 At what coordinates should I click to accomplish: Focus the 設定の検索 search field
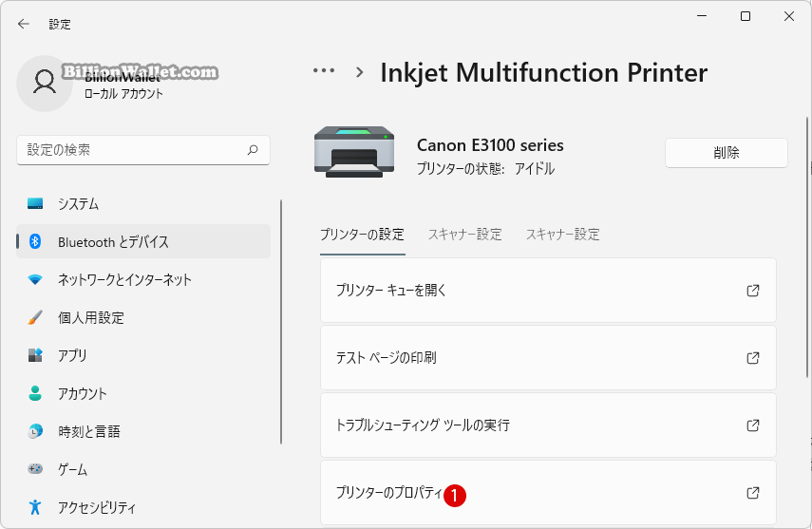click(143, 150)
